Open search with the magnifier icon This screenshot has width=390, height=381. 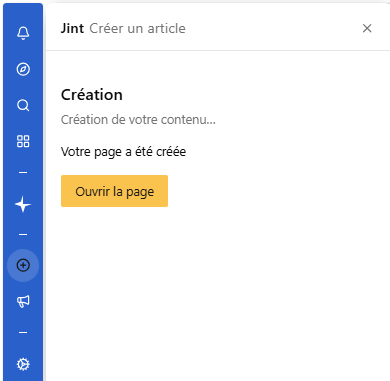(x=23, y=105)
